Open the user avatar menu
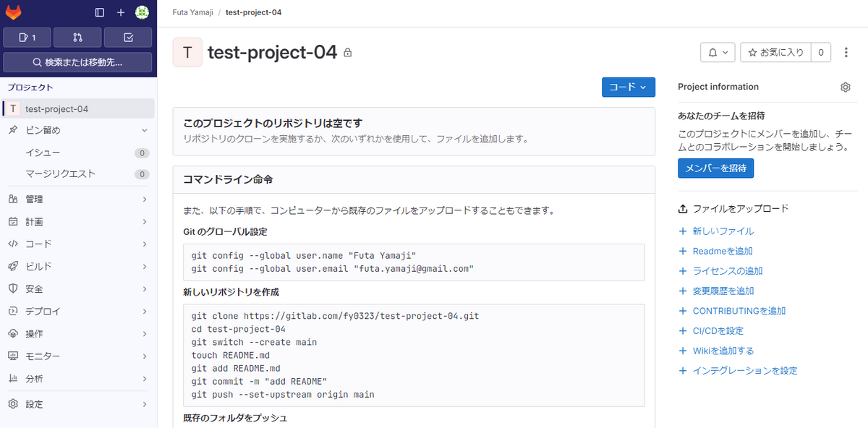The height and width of the screenshot is (428, 868). (x=142, y=12)
